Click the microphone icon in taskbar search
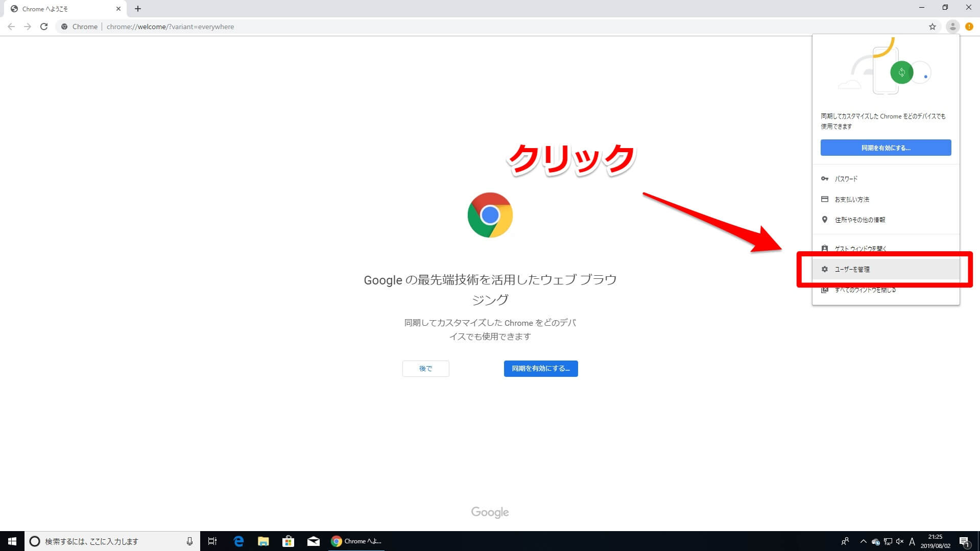 pos(189,541)
